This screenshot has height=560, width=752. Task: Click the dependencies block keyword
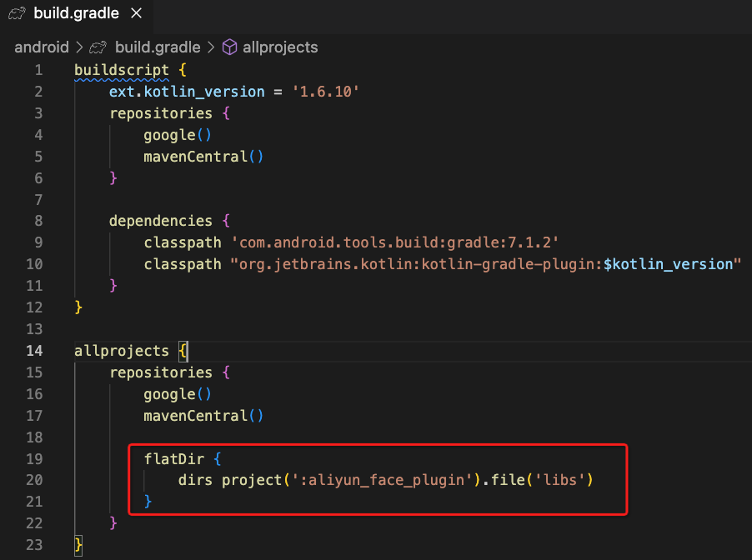coord(160,221)
